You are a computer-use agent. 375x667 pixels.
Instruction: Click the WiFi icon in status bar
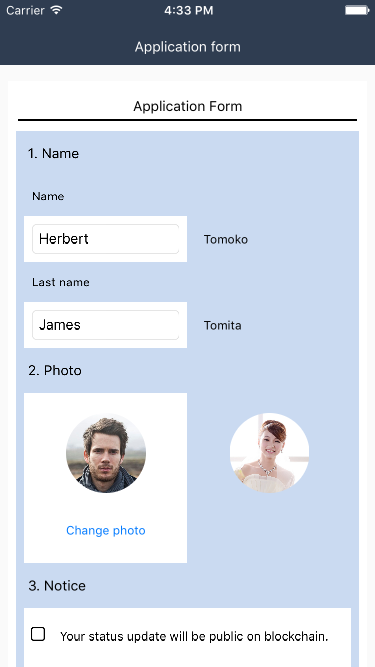click(56, 10)
